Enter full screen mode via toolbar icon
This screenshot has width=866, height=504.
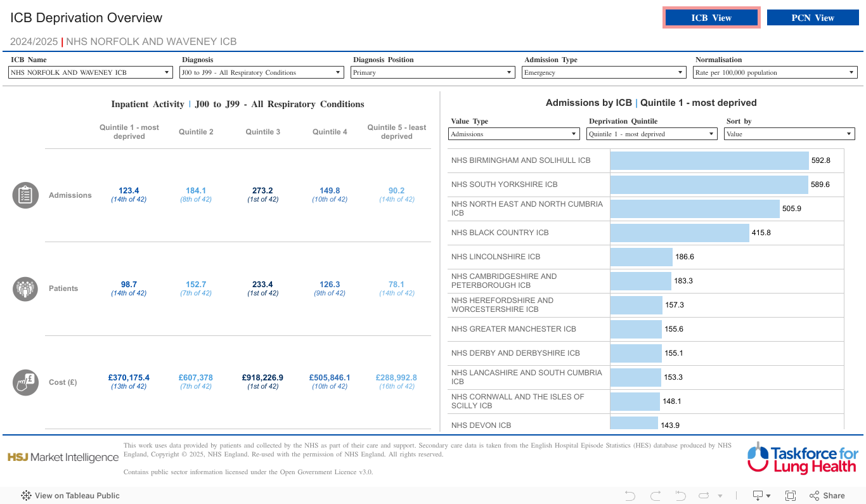coord(791,496)
